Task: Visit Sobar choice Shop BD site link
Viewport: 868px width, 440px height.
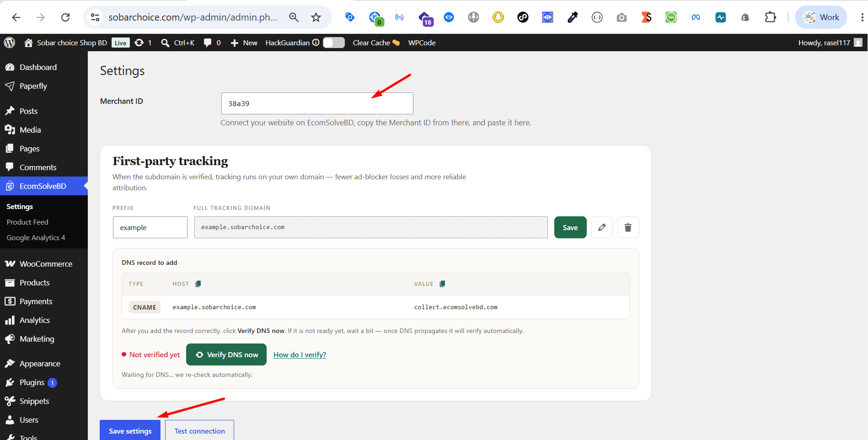Action: click(66, 43)
